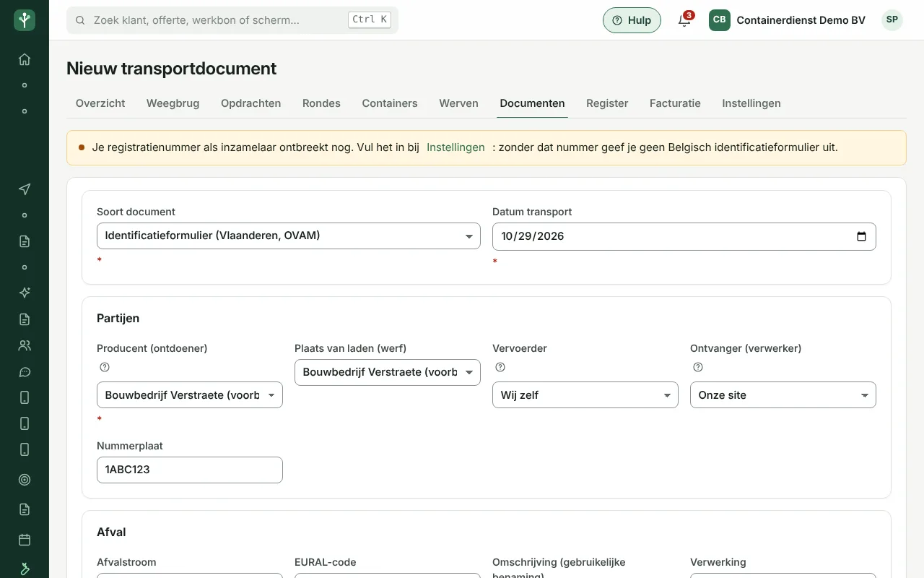Expand the Producent (ontdoener) dropdown

click(190, 395)
